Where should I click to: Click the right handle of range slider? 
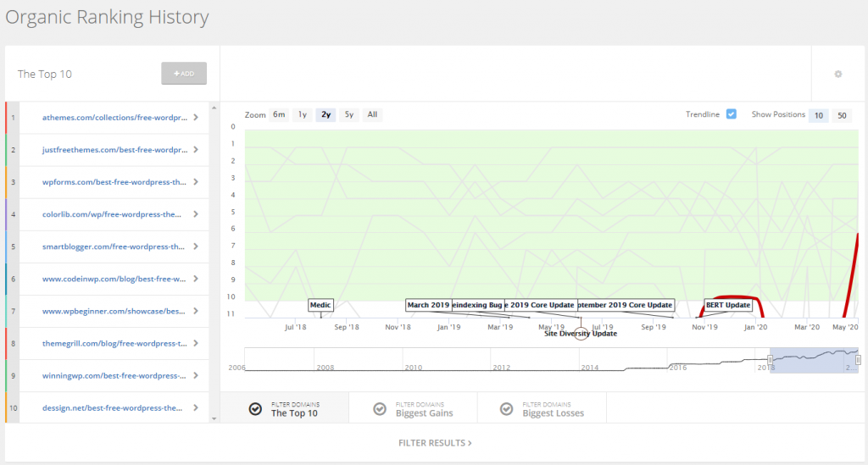tap(858, 360)
